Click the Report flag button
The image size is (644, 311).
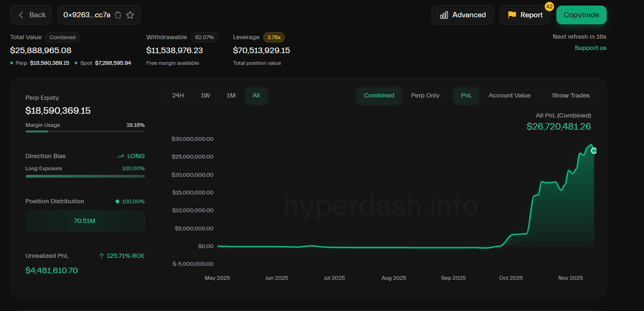tap(525, 15)
